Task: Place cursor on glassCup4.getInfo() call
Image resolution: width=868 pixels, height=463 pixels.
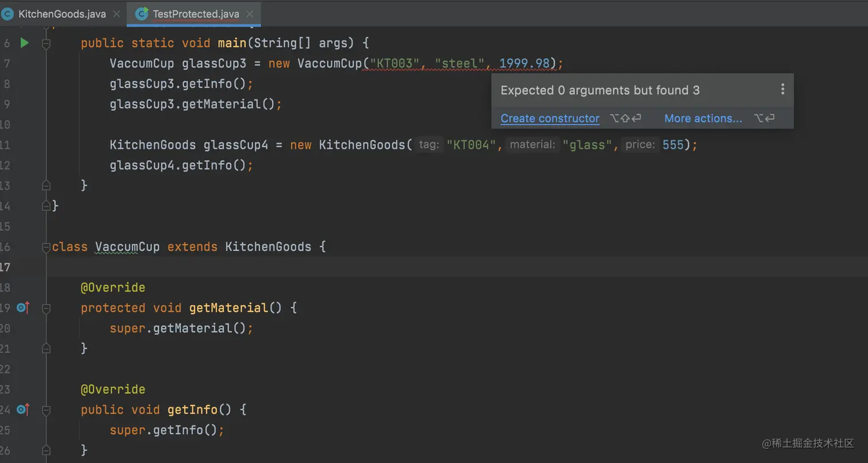Action: pos(181,165)
